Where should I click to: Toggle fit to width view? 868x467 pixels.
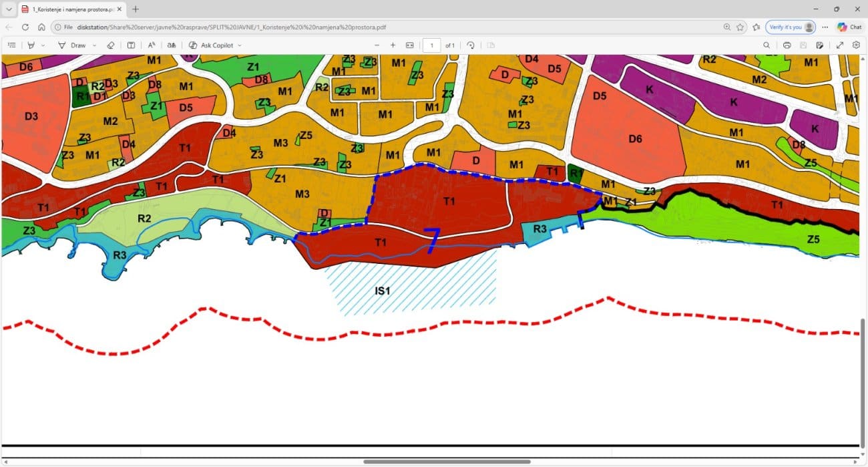pyautogui.click(x=410, y=45)
